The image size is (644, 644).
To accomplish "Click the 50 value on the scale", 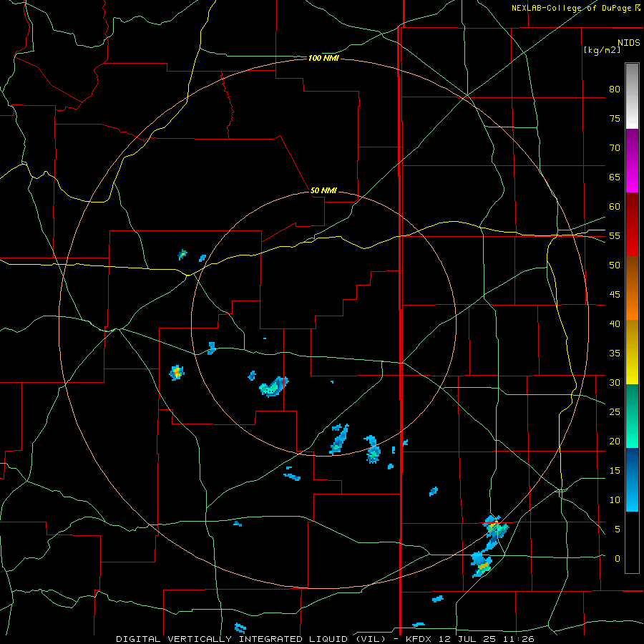I will coord(615,265).
